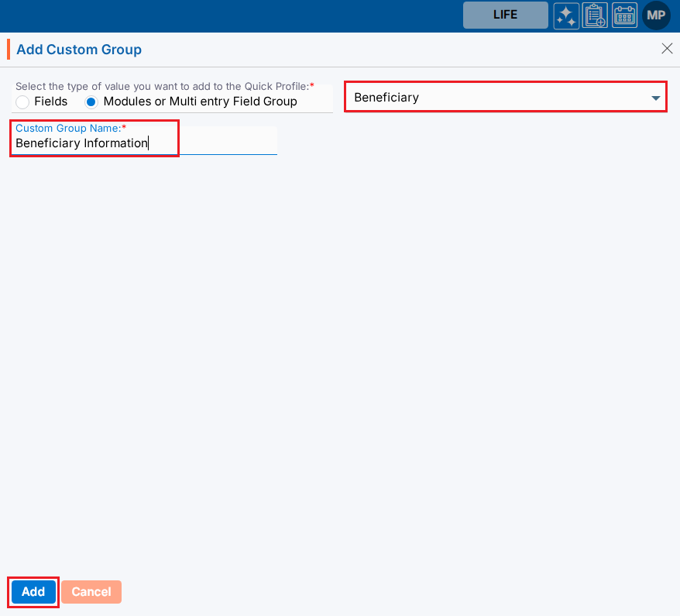
Task: Open the clipboard add-task icon
Action: pyautogui.click(x=596, y=15)
